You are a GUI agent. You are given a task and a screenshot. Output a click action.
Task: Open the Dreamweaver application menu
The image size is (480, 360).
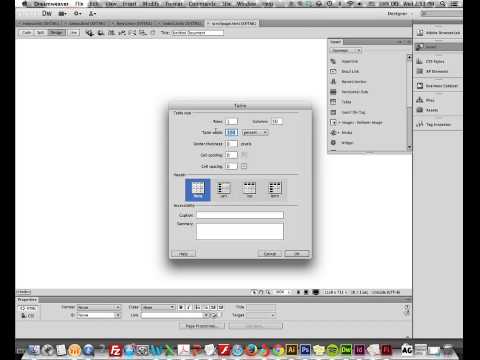coord(51,4)
